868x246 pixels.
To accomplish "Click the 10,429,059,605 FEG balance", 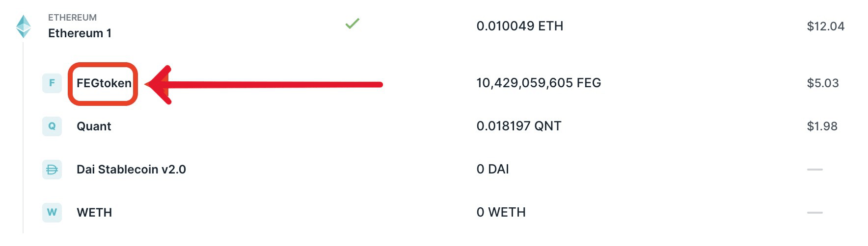I will coord(539,83).
